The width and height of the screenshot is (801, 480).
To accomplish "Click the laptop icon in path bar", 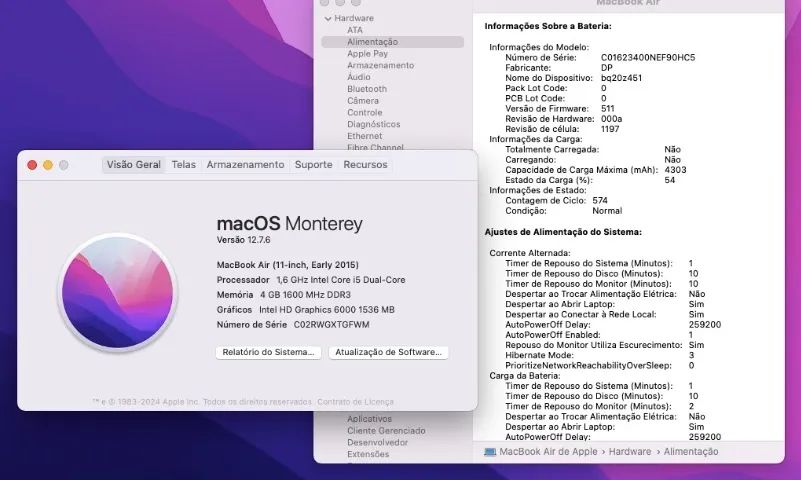I will (x=490, y=452).
